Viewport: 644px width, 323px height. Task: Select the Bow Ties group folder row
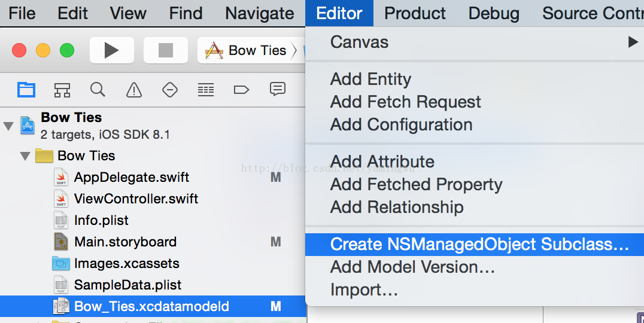pyautogui.click(x=153, y=156)
